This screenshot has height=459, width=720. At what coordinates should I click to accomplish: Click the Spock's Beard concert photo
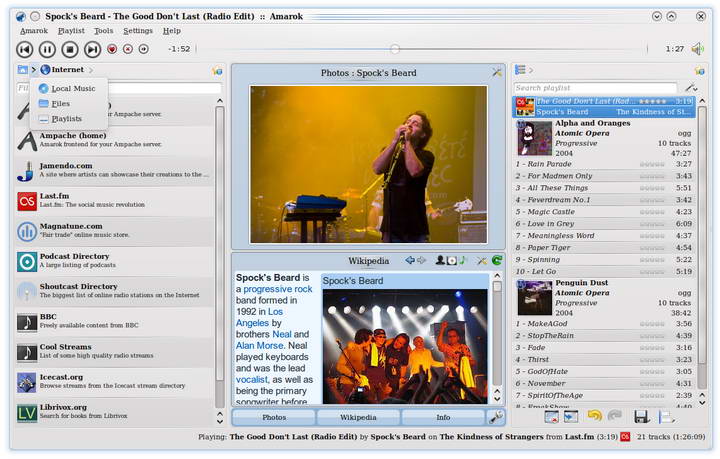(369, 164)
